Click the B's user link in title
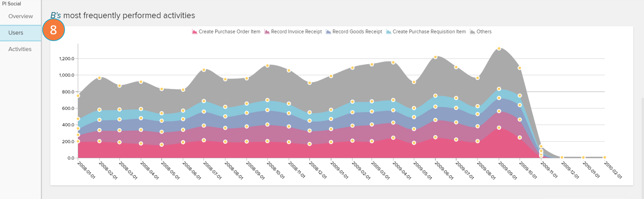Screen dimensions: 644x199 pyautogui.click(x=56, y=16)
